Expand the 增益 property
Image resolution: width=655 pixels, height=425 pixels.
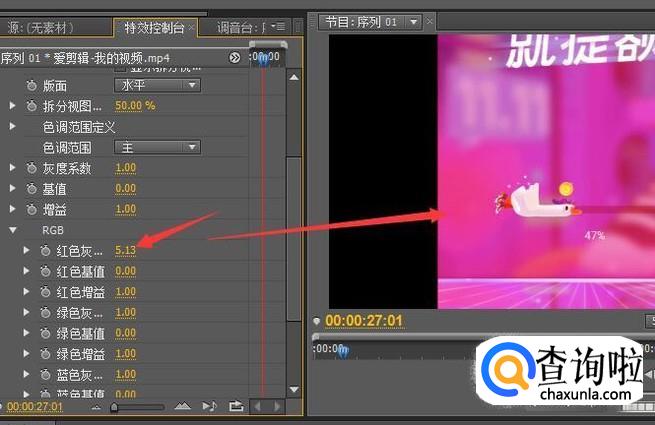(x=13, y=209)
